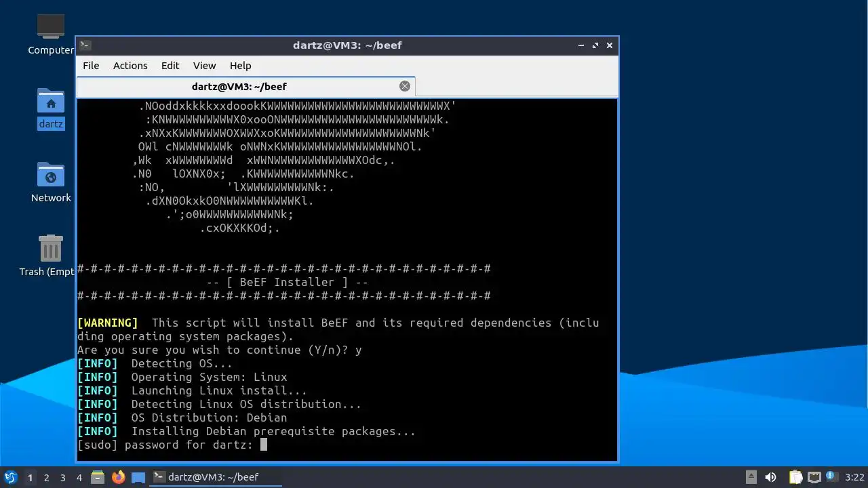This screenshot has height=488, width=868.
Task: Select the Trash desktop icon
Action: pos(51,256)
